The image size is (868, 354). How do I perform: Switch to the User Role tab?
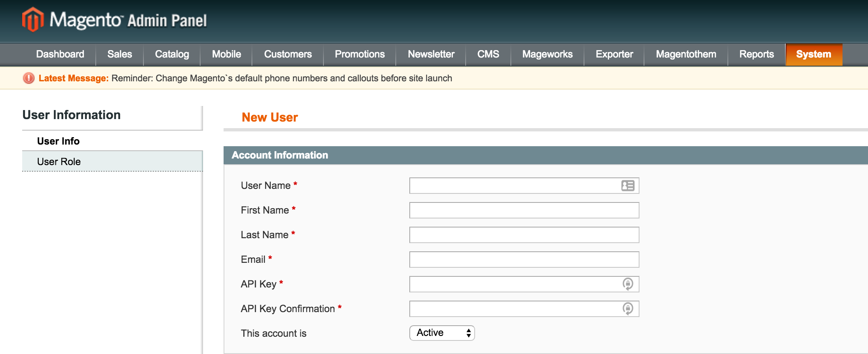(112, 161)
